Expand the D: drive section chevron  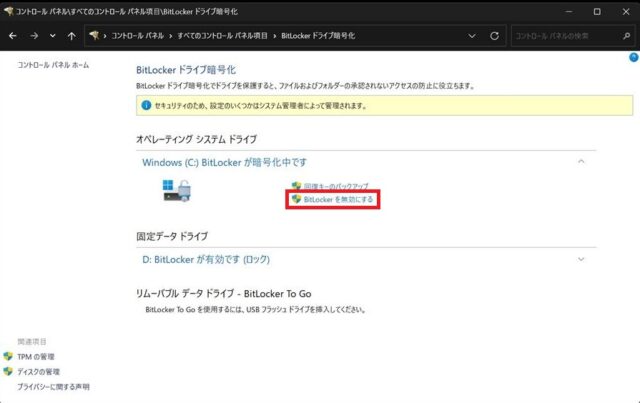[x=581, y=259]
